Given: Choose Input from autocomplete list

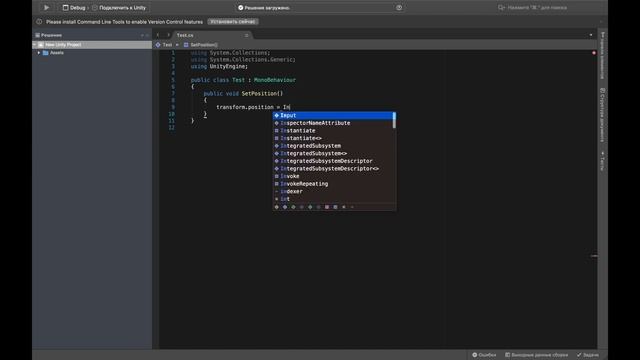Looking at the screenshot, I should [333, 116].
